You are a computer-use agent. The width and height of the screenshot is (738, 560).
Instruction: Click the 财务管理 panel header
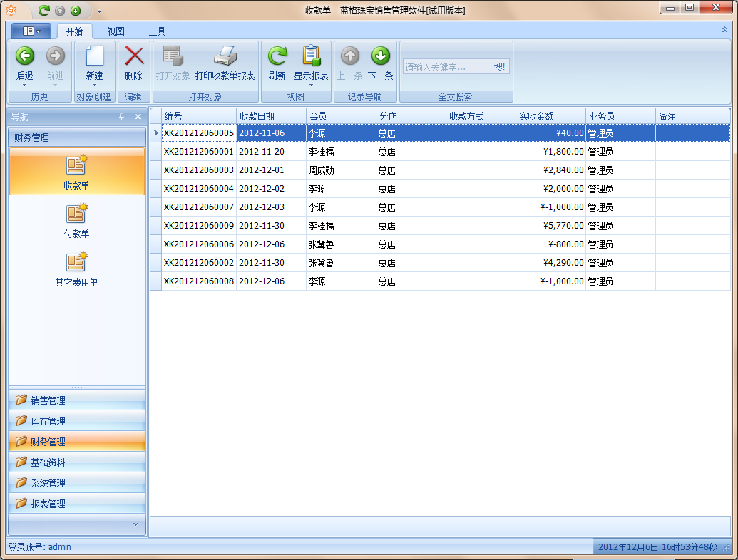(x=77, y=138)
